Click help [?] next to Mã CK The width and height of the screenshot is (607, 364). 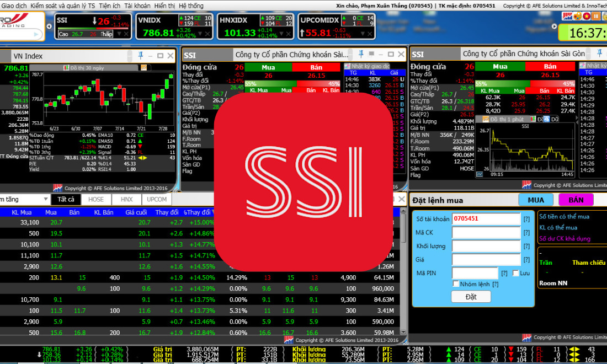[x=526, y=233]
